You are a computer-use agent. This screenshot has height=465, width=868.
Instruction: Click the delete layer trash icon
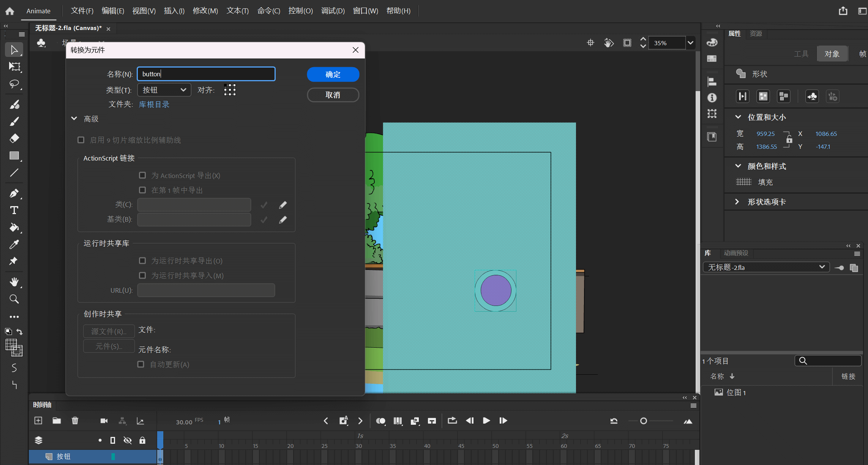(75, 421)
